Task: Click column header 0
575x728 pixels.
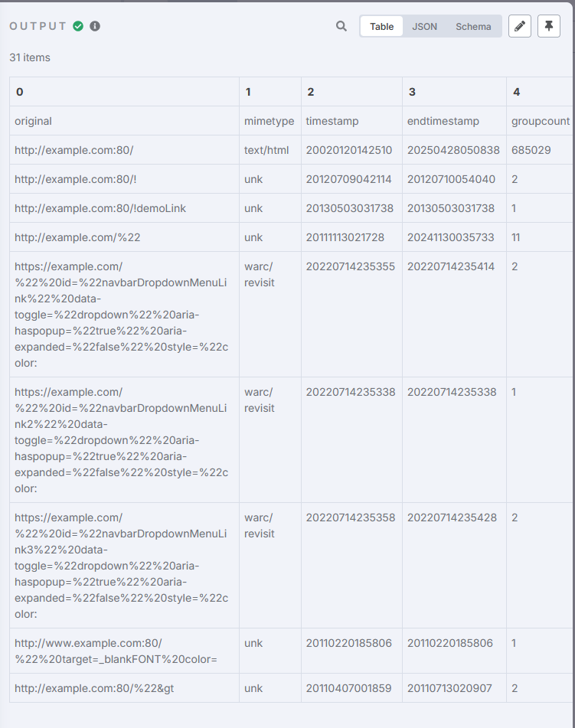Action: click(20, 92)
